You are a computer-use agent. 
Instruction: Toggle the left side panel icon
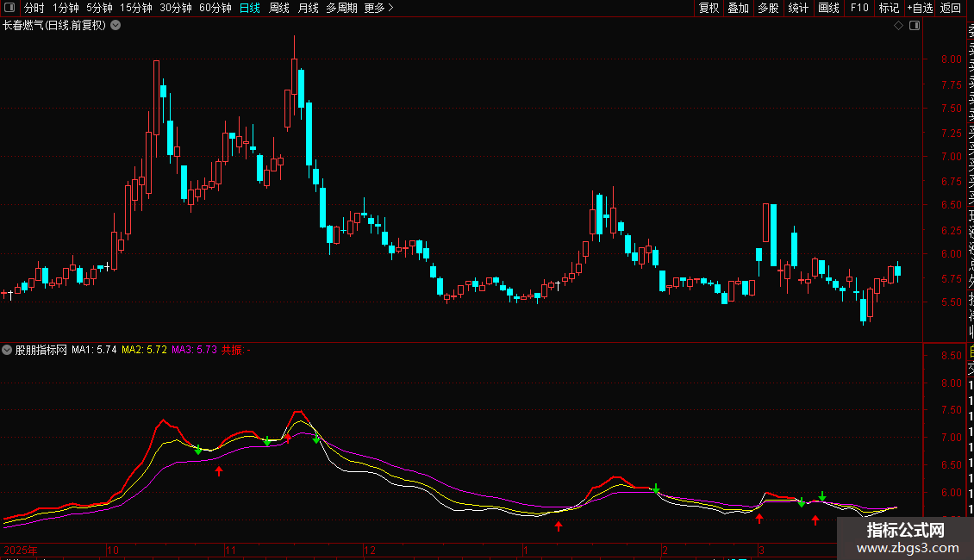coord(9,8)
